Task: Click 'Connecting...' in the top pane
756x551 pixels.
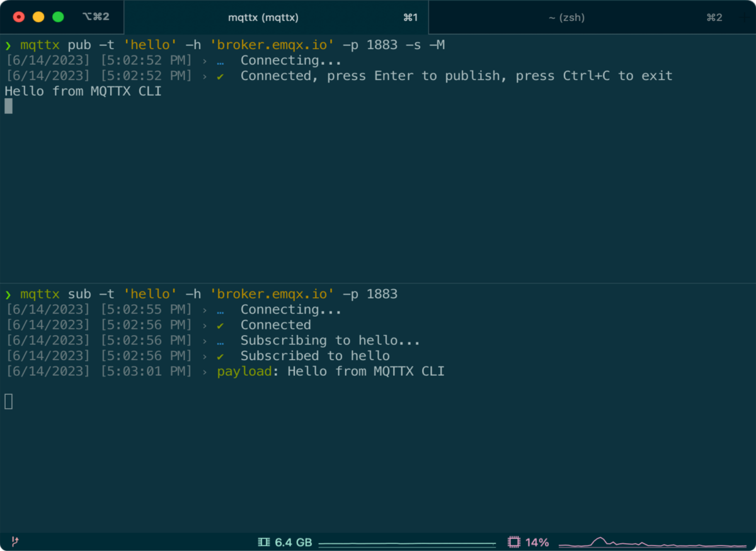Action: pyautogui.click(x=291, y=60)
